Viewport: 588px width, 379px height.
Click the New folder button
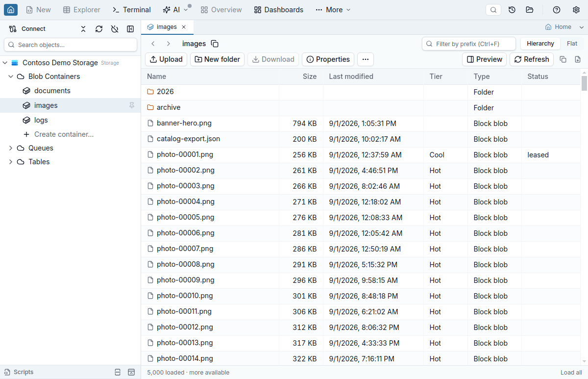(217, 59)
